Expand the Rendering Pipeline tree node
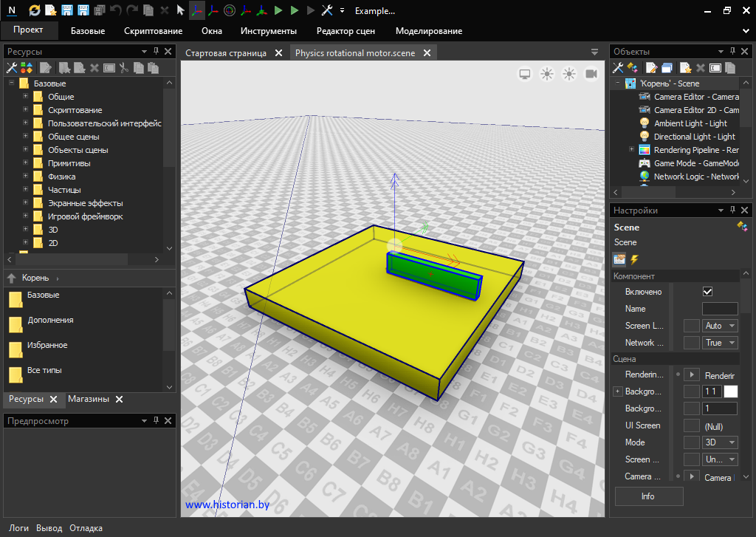Screen dimensions: 756x537 click(x=631, y=150)
